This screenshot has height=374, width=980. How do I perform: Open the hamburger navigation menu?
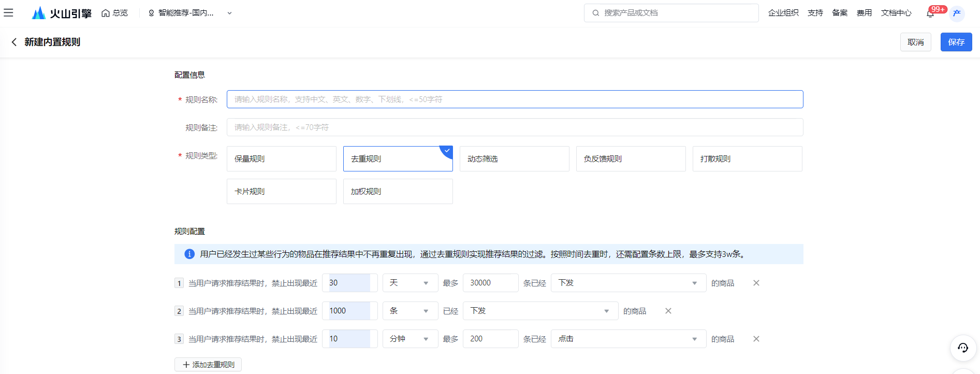coord(8,13)
